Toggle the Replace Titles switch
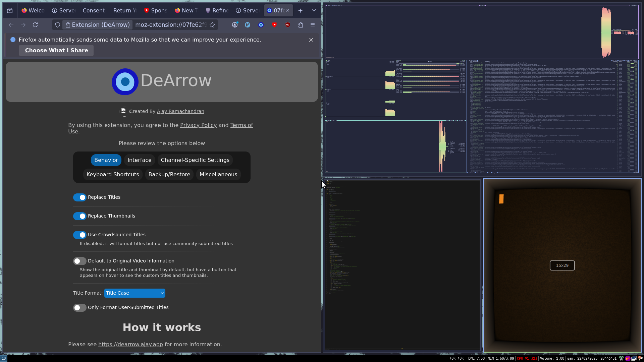644x362 pixels. [80, 197]
